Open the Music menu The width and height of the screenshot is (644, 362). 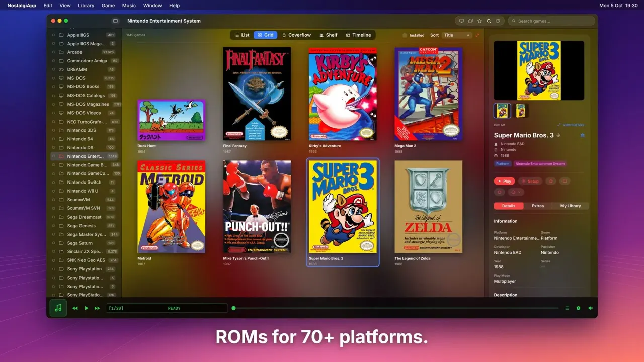(129, 6)
